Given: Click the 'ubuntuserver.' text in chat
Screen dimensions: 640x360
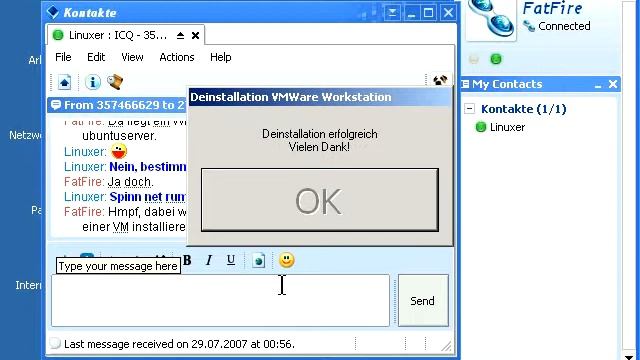Looking at the screenshot, I should click(119, 136).
